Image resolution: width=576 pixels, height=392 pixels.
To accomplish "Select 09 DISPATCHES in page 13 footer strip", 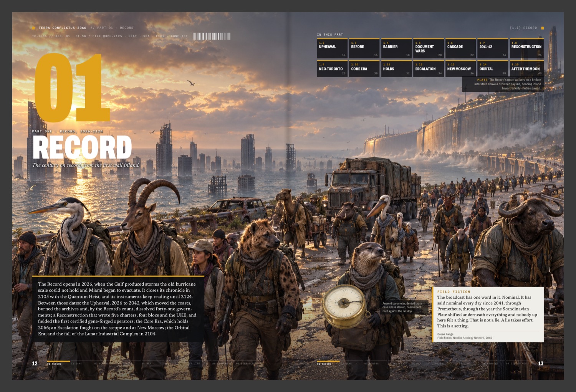I will (x=517, y=364).
